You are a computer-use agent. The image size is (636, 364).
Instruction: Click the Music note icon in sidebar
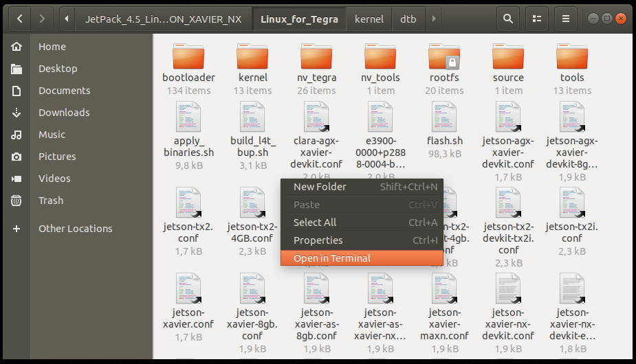(17, 135)
